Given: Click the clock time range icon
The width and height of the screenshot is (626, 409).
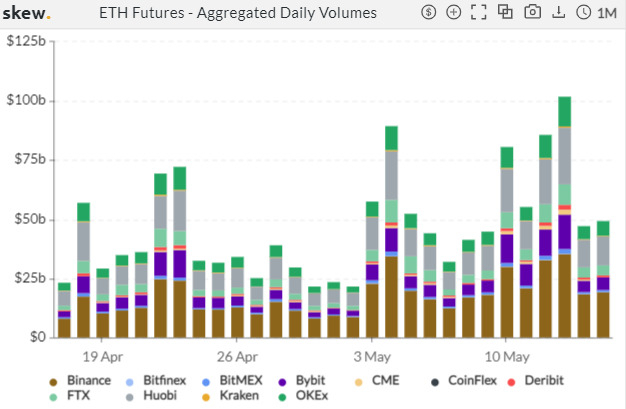Looking at the screenshot, I should [583, 12].
